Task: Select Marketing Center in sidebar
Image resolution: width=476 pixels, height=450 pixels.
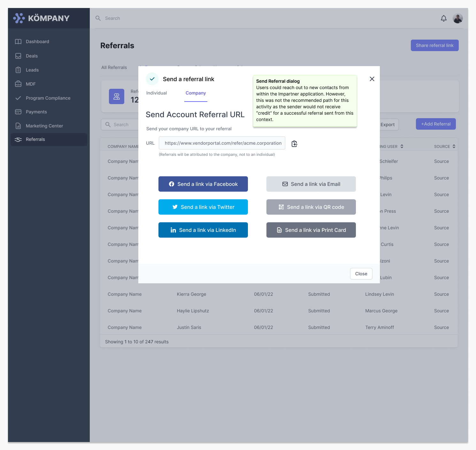Action: point(44,126)
